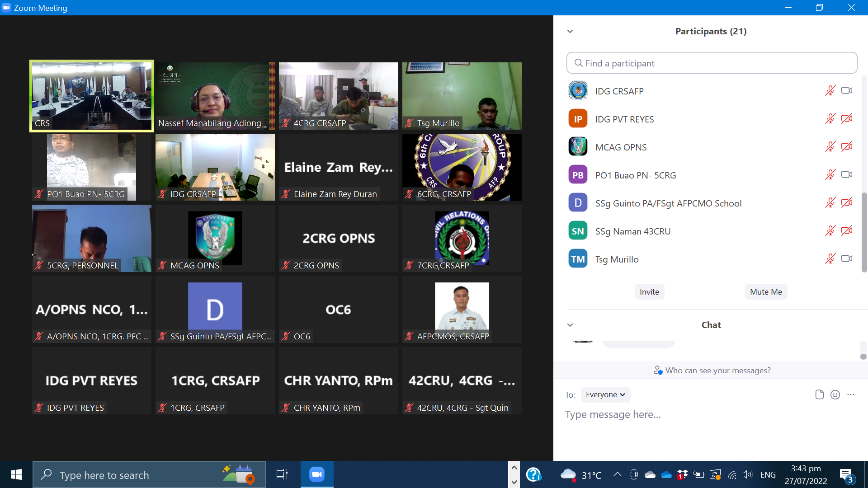
Task: Click the Get Help taskbar icon
Action: pos(534,474)
